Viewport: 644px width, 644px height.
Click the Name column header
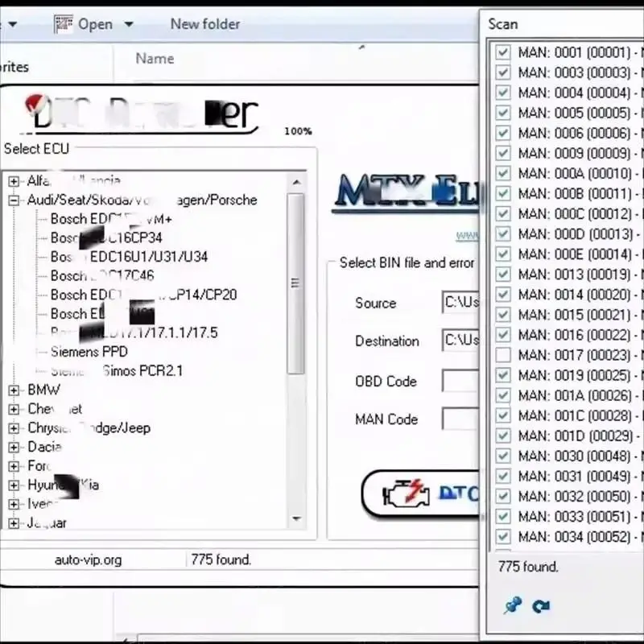coord(154,58)
